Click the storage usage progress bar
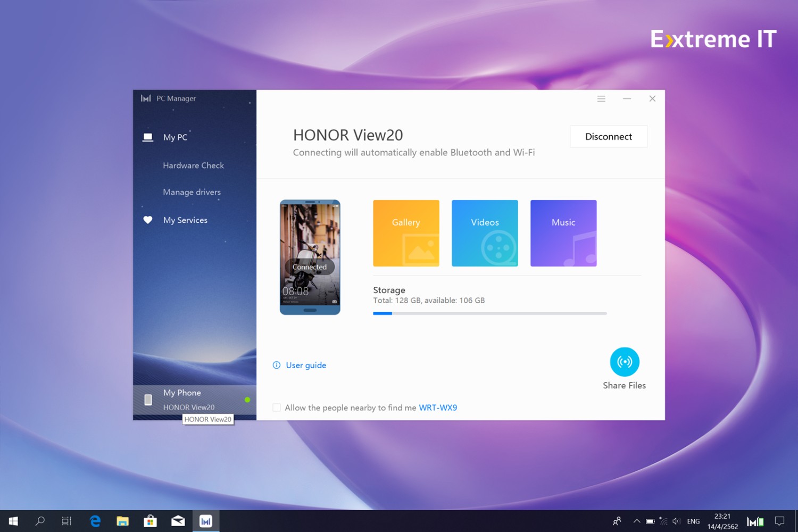 pyautogui.click(x=490, y=313)
